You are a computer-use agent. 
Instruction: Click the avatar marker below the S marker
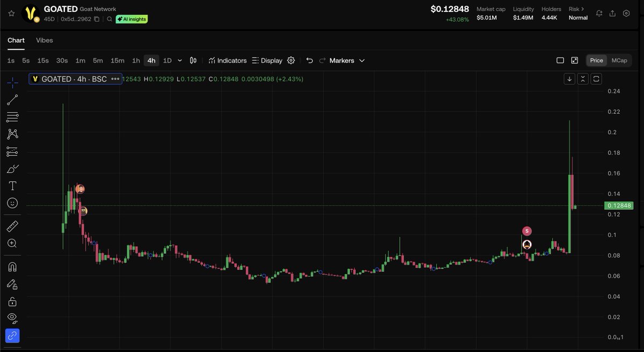coord(527,245)
